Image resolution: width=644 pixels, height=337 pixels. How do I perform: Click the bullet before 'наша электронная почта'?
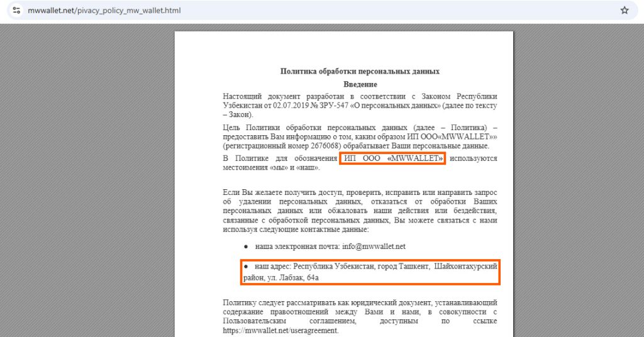pos(246,246)
